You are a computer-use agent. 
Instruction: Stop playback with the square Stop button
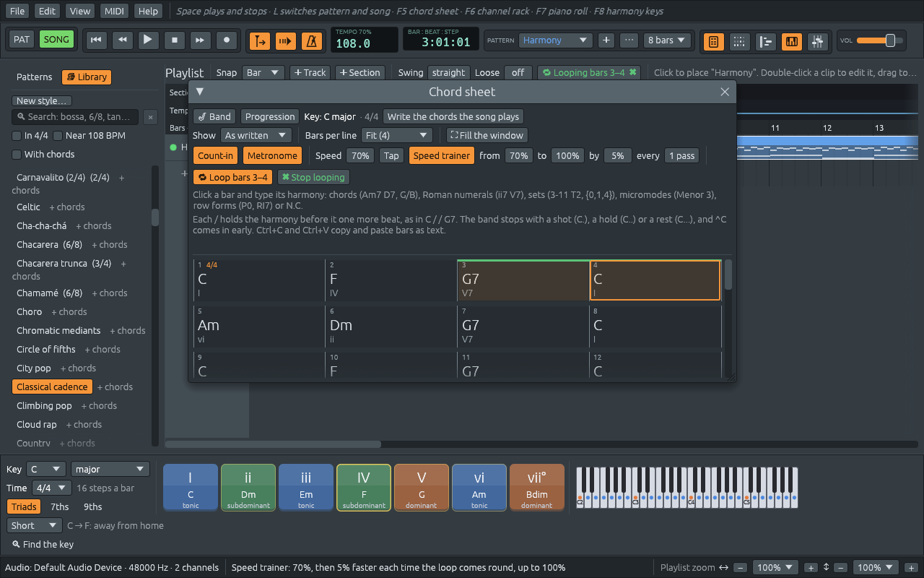click(174, 40)
